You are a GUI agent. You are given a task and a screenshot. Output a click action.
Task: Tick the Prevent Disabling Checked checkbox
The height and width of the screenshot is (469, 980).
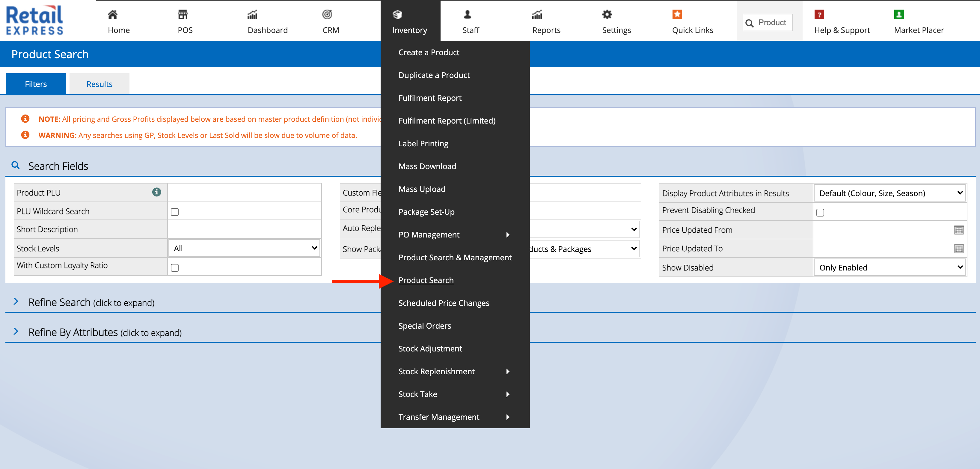click(820, 212)
